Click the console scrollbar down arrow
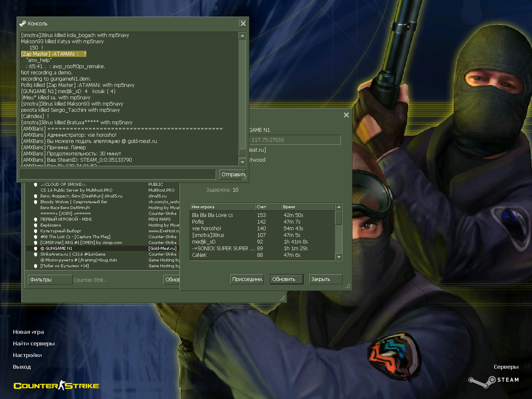 coord(242,162)
